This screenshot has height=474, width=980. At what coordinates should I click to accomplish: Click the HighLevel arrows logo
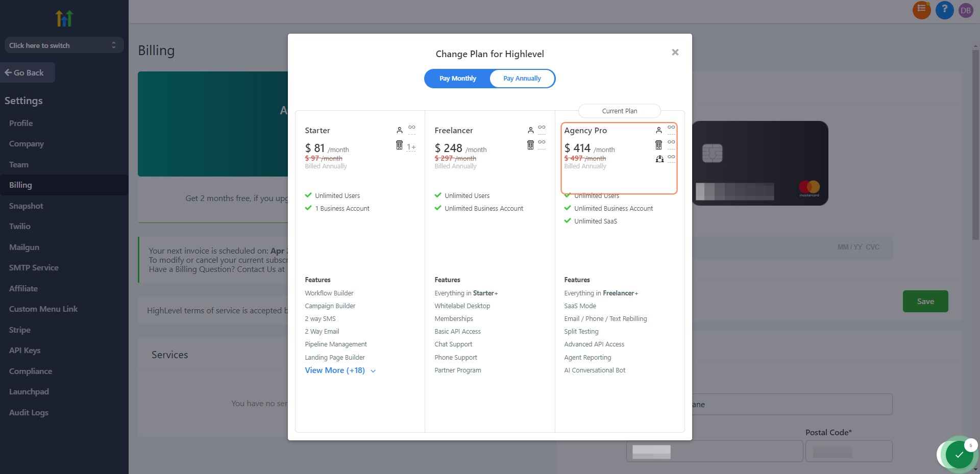[x=64, y=18]
